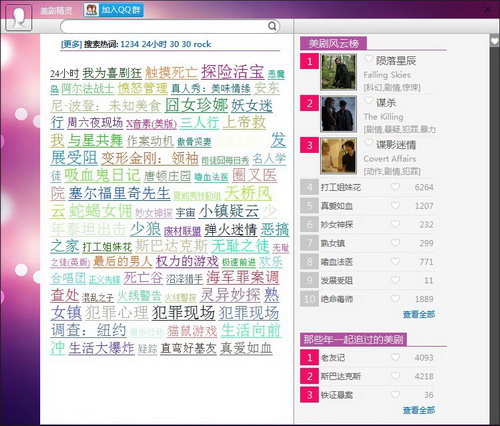Toggle heart next to 绝命毒师 ranking row
This screenshot has height=426, width=500.
tap(395, 299)
